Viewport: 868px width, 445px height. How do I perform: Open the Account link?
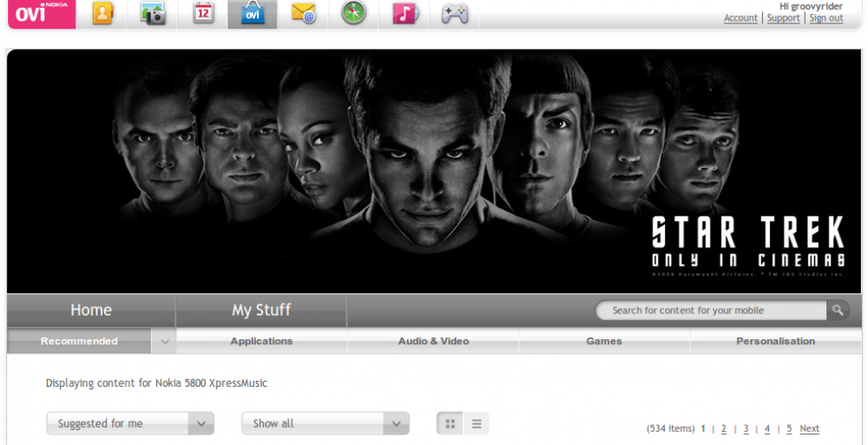coord(740,18)
